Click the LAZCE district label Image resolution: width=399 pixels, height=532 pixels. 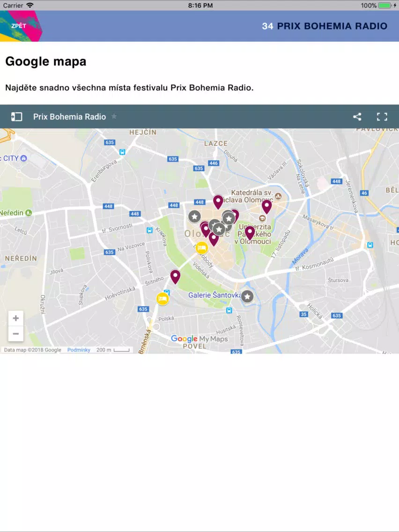point(216,143)
